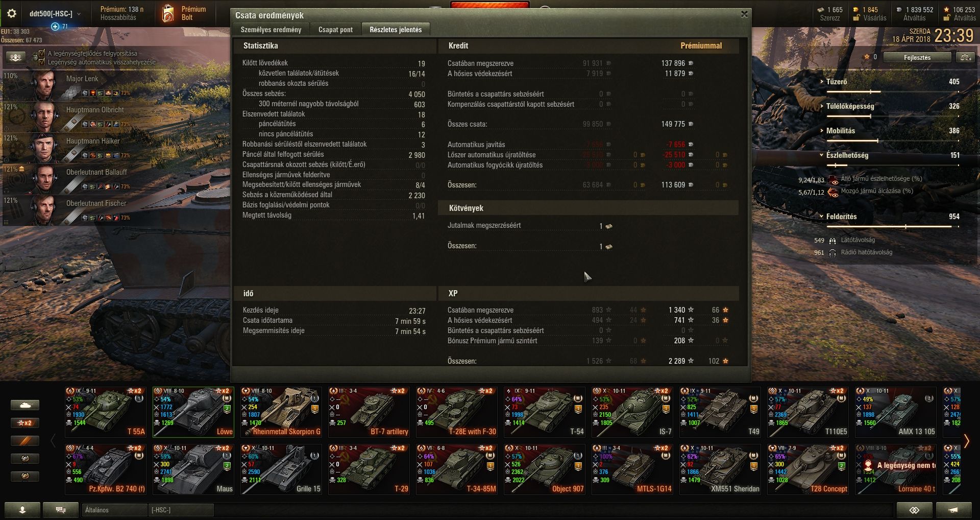Enable A legénységfejlődés felgyorsítása checkbox

[42, 53]
